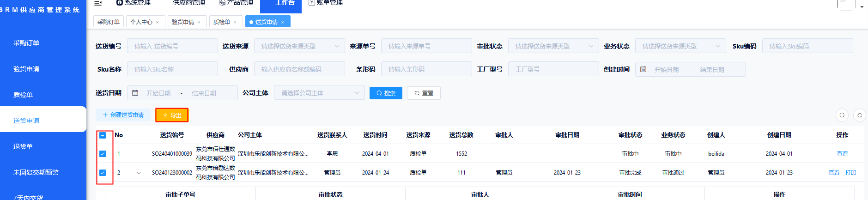
Task: Open 质检单 in the left sidebar
Action: tap(23, 95)
